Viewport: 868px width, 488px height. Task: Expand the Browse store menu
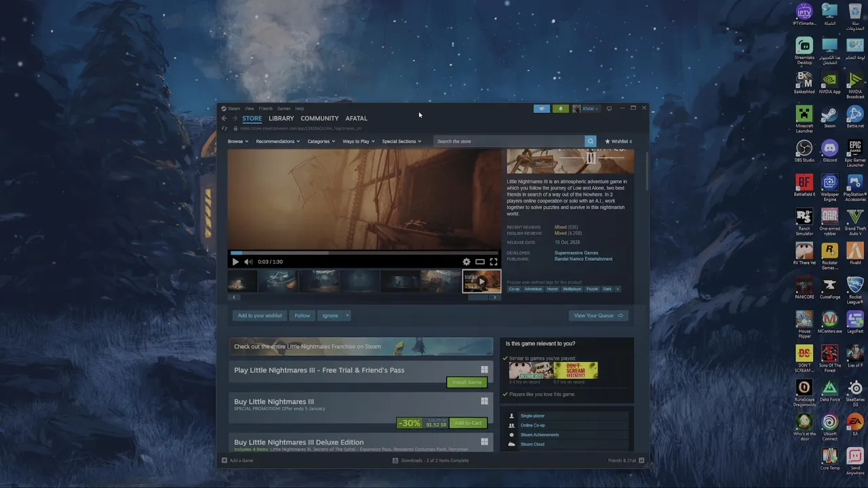click(238, 141)
